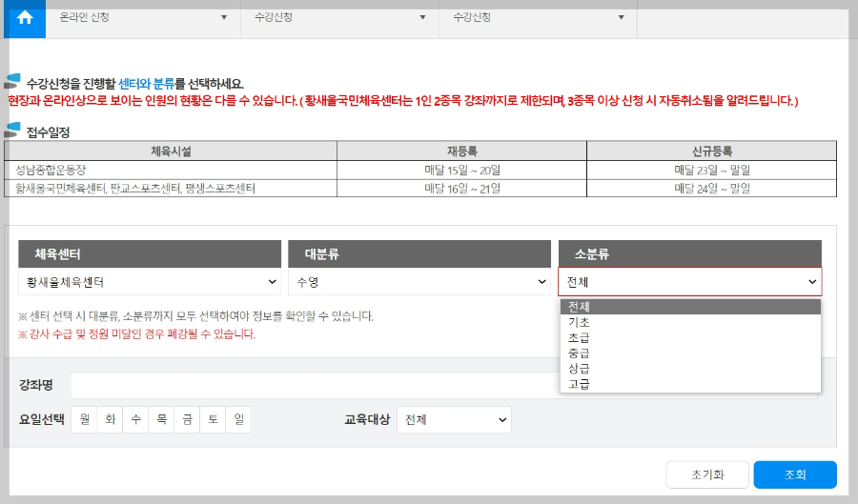Open the 교육대상 전체 select box
The width and height of the screenshot is (858, 504).
point(454,420)
